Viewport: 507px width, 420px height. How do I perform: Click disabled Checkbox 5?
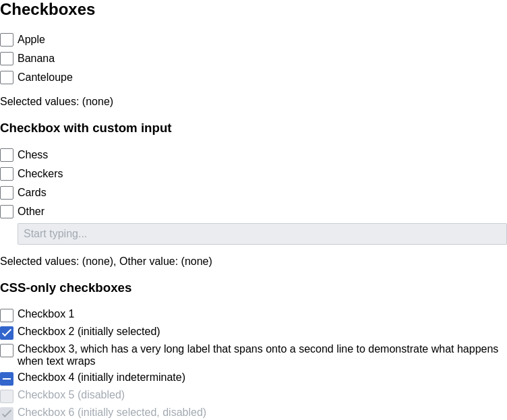pyautogui.click(x=7, y=396)
